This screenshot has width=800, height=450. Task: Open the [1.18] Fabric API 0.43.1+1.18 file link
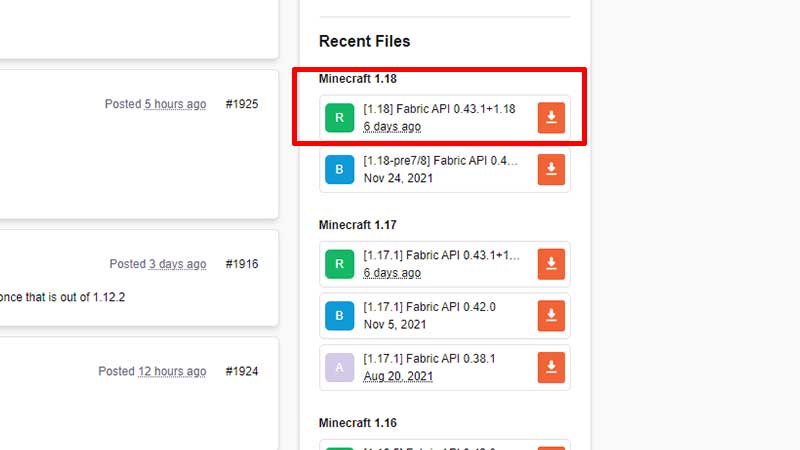tap(439, 109)
